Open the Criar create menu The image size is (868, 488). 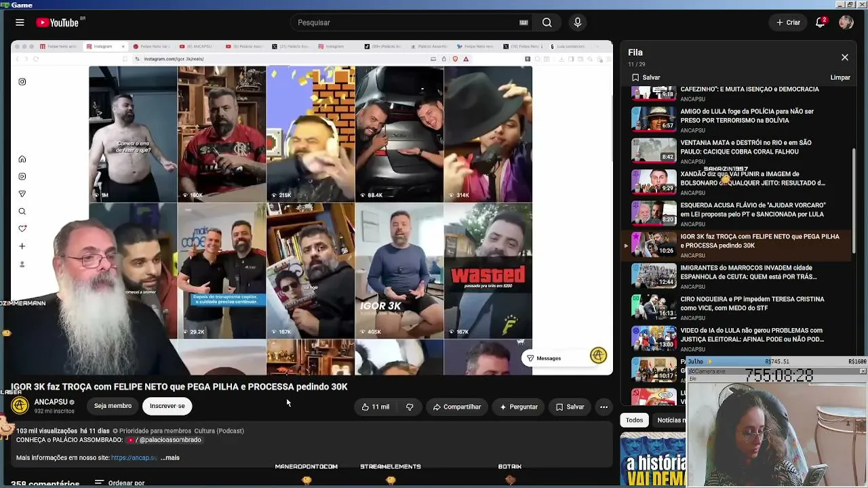coord(788,22)
